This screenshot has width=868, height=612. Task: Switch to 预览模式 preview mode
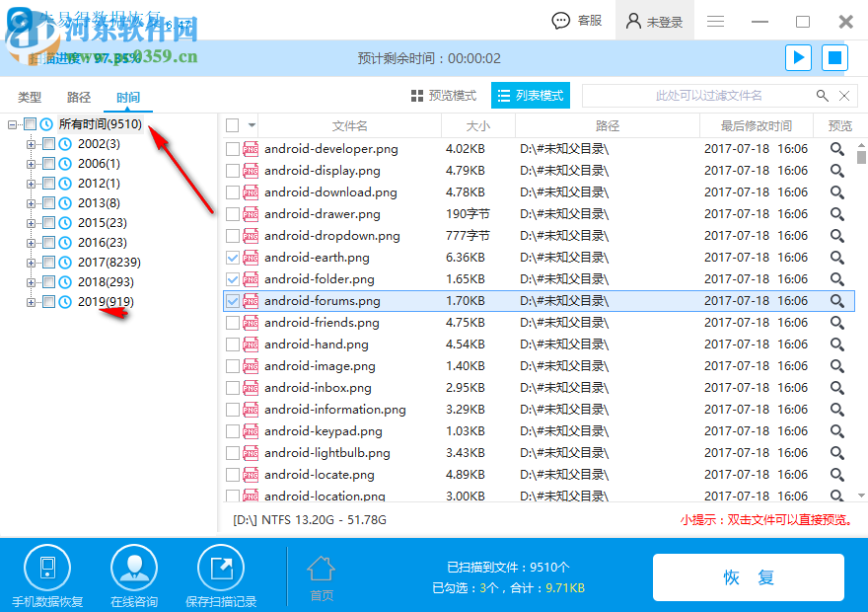tap(444, 96)
